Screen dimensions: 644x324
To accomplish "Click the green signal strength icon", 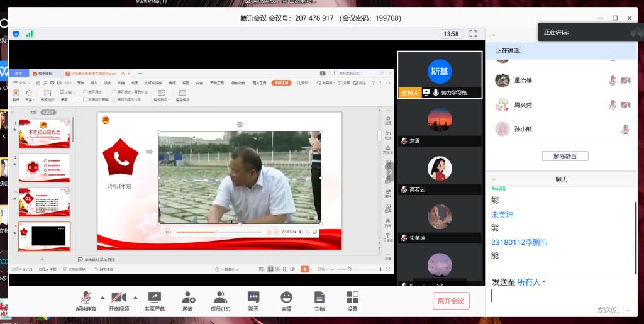I will click(x=30, y=34).
